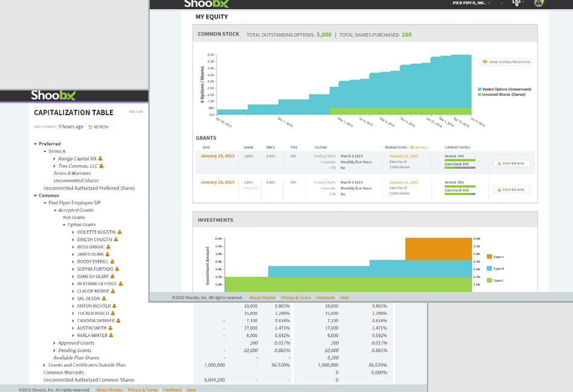The width and height of the screenshot is (573, 392).
Task: Expand the Pending Grants node
Action: pos(54,350)
